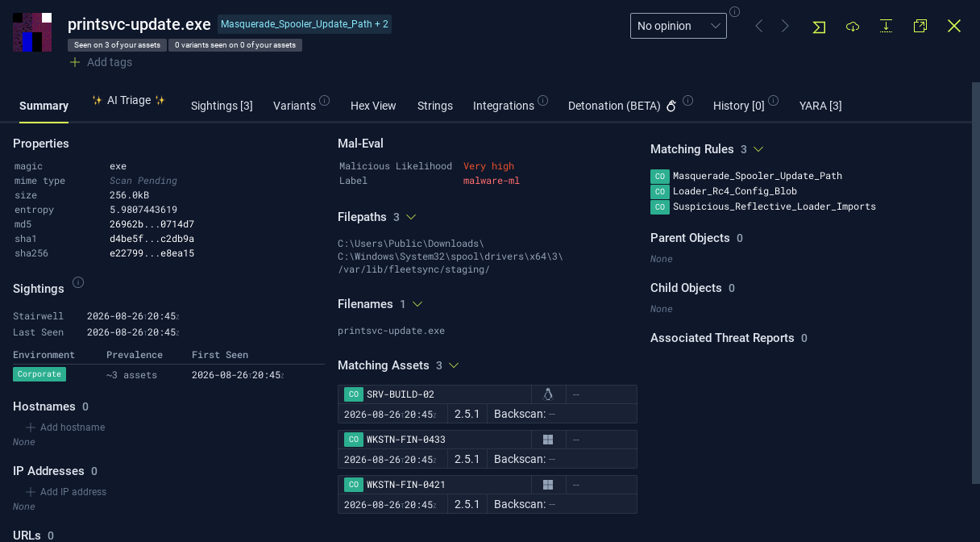Collapse the Filenames section chevron
Image resolution: width=980 pixels, height=542 pixels.
(417, 304)
